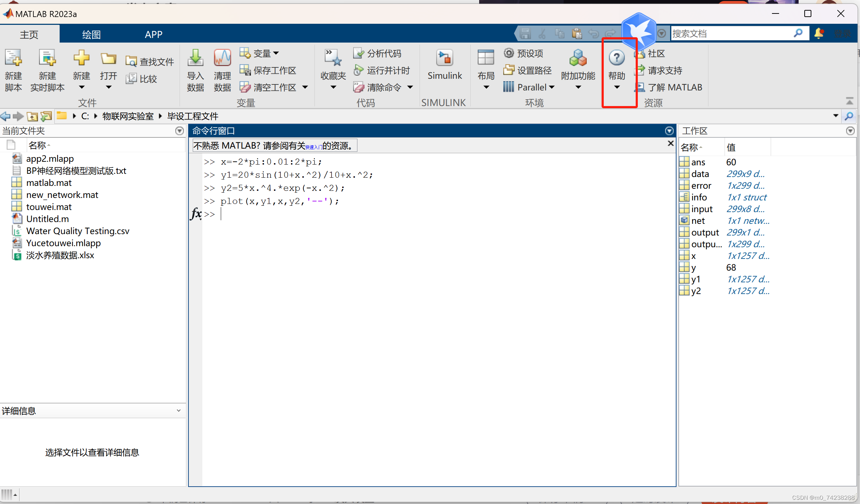Screen dimensions: 860x504
Task: Click the Help question mark icon
Action: click(x=617, y=58)
